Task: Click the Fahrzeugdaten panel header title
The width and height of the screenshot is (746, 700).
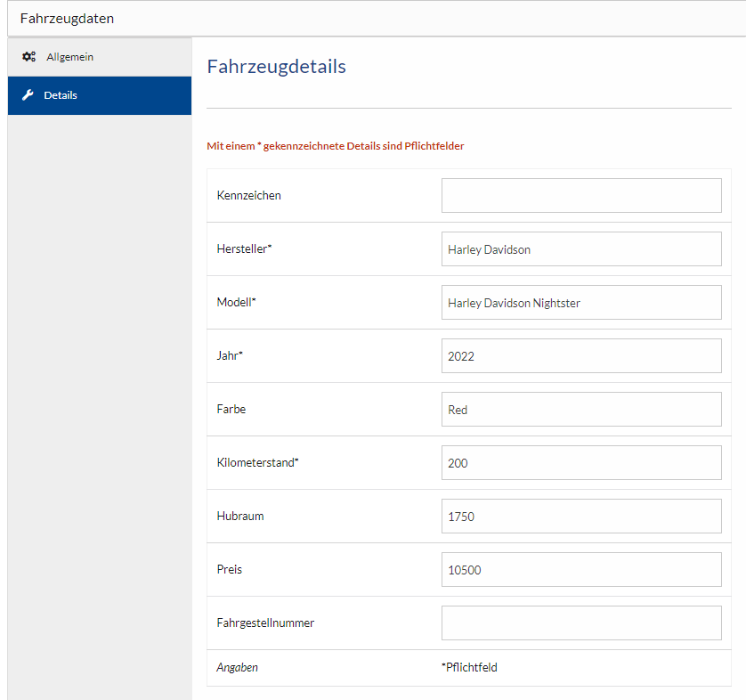Action: 67,18
